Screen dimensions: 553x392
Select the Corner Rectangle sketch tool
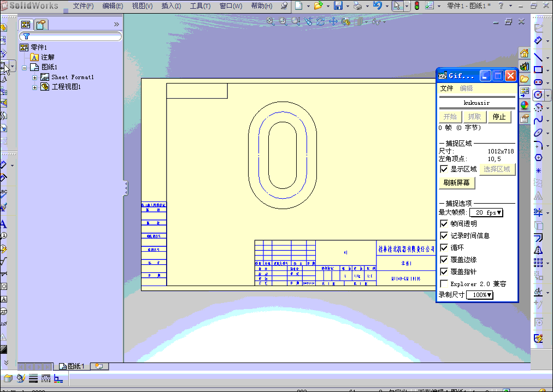(x=538, y=69)
